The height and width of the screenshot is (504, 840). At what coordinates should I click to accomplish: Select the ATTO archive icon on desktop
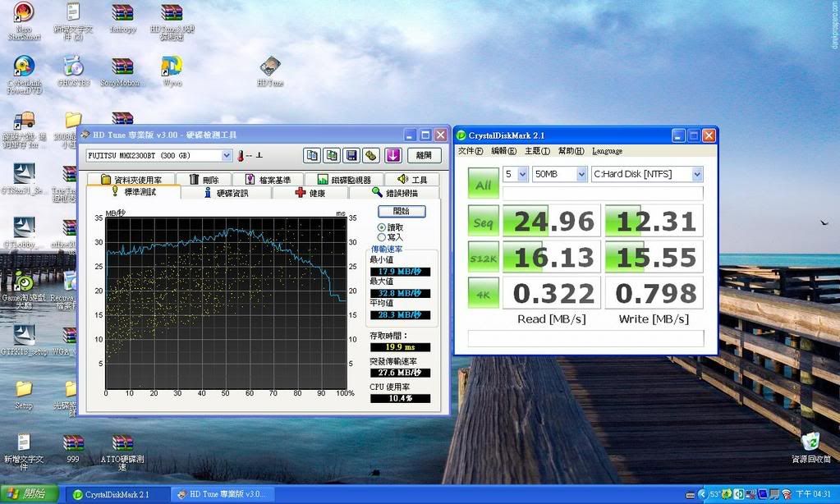(x=122, y=452)
